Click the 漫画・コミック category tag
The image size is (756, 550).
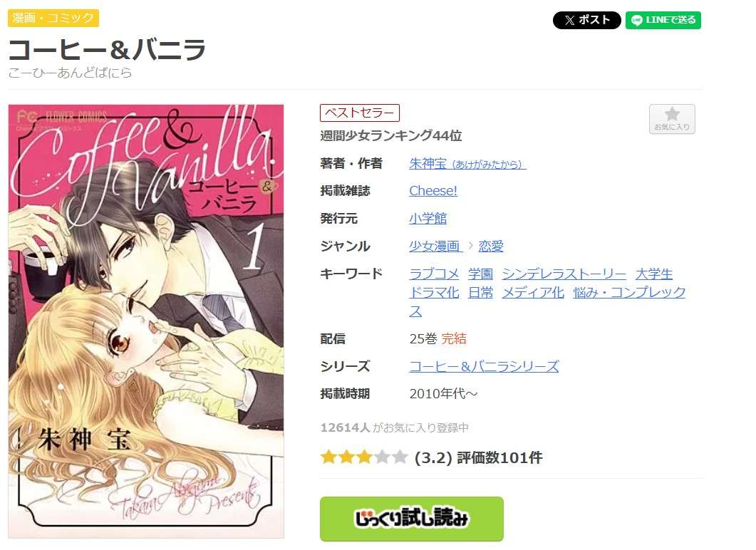[x=53, y=19]
